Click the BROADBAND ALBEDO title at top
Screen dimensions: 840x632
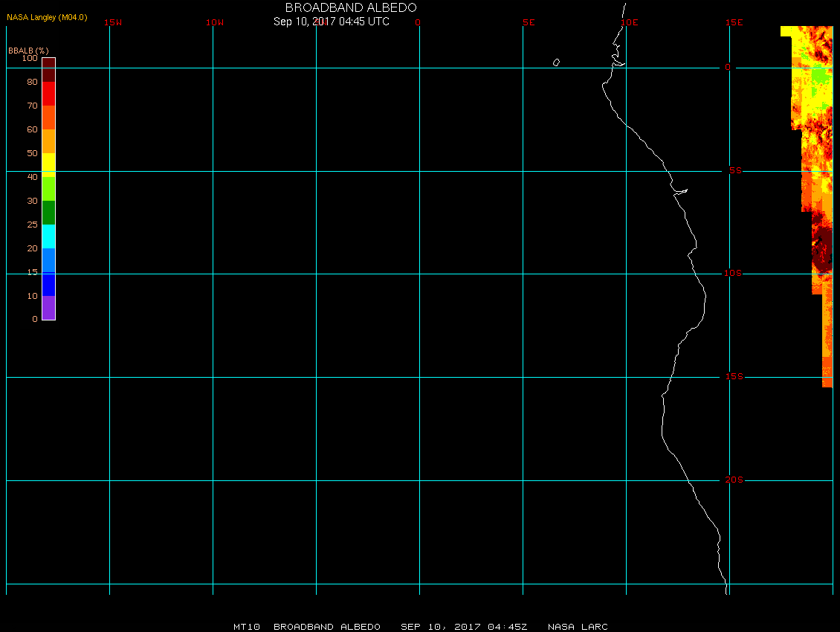[351, 7]
